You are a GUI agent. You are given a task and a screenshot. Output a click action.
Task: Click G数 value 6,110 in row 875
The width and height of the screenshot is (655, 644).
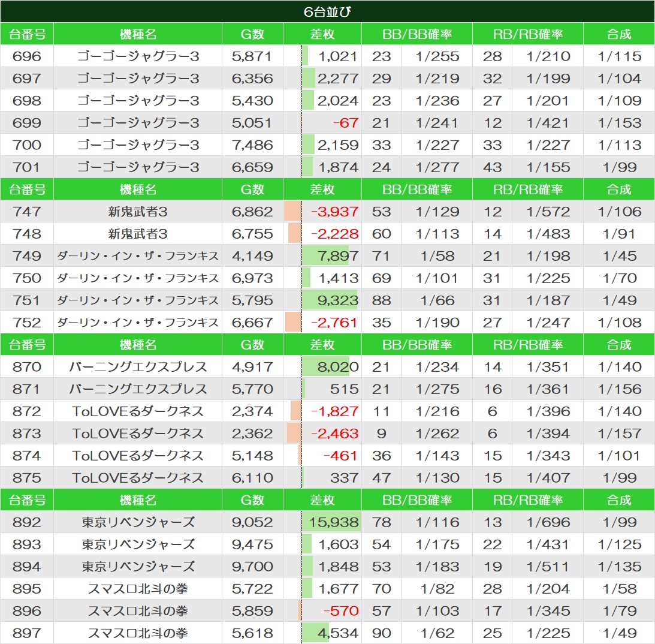coord(252,477)
